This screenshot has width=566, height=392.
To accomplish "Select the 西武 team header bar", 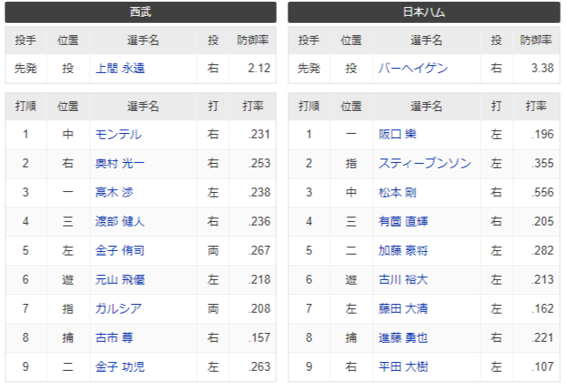I will (x=141, y=12).
